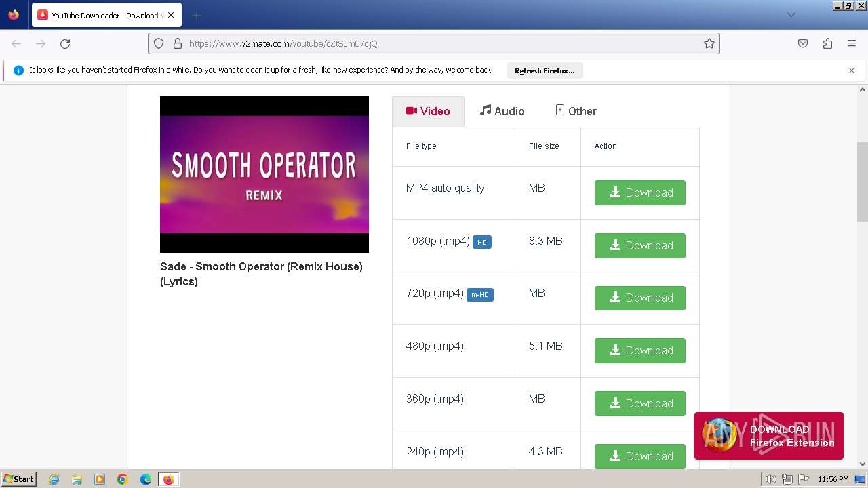
Task: Switch to the Audio tab
Action: pos(502,111)
